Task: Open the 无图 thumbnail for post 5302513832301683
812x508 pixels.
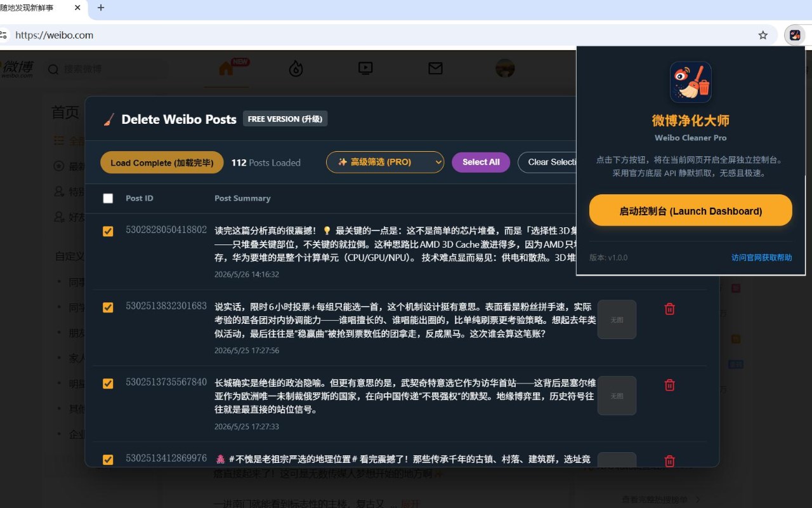Action: (x=617, y=319)
